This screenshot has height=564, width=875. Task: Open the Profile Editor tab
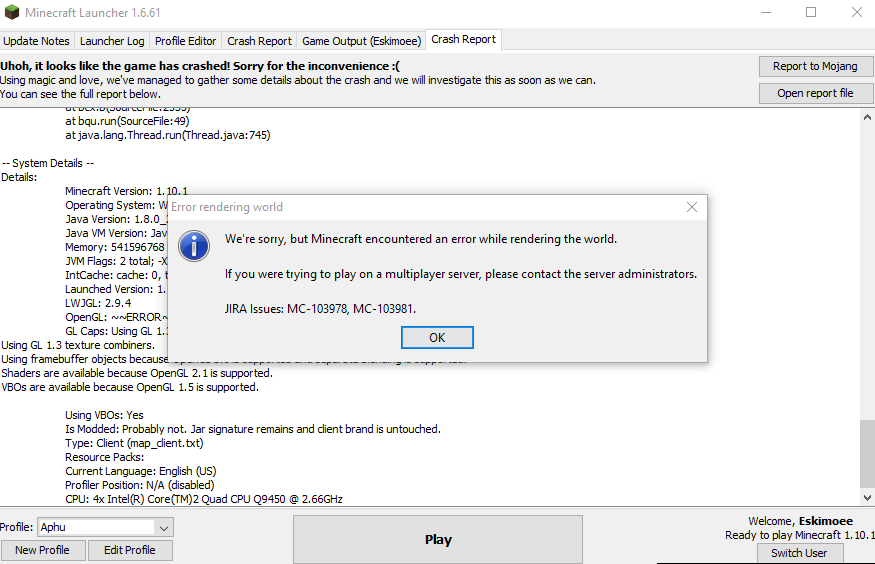coord(185,41)
